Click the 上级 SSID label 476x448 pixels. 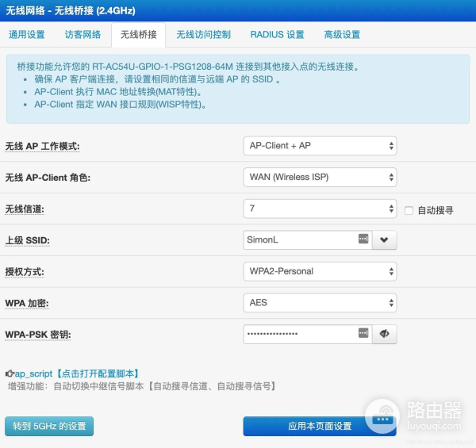[x=27, y=240]
